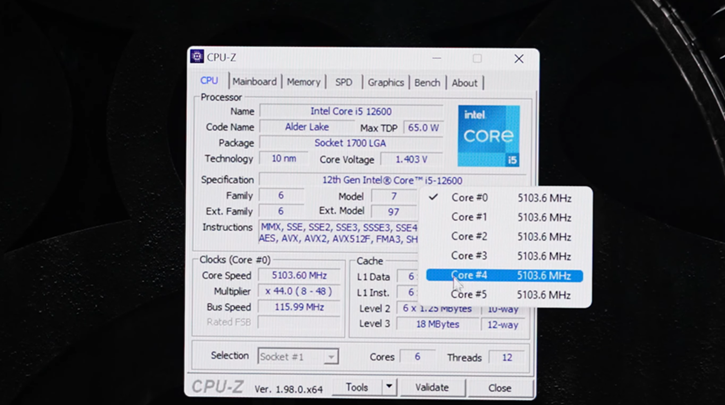
Task: Click the Multiplier x 44.0 value
Action: pyautogui.click(x=299, y=291)
